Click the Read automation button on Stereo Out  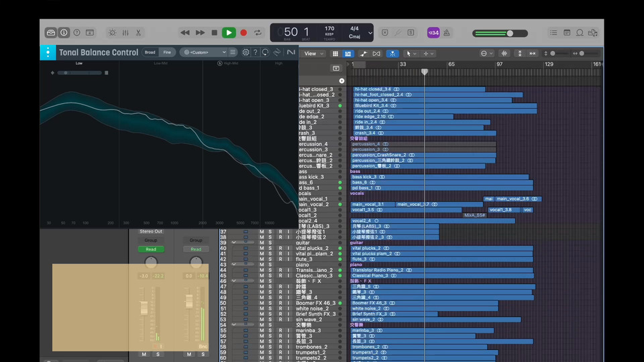coord(151,249)
